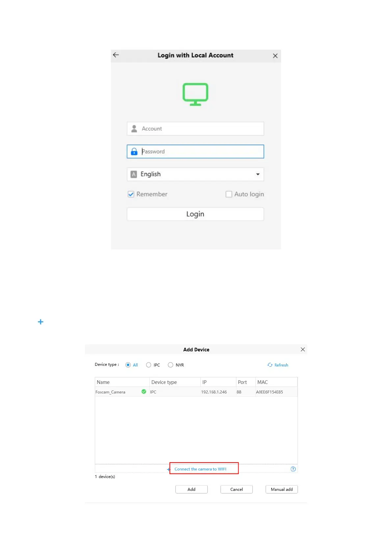Click the Port column header
Image resolution: width=392 pixels, height=554 pixels.
246,382
